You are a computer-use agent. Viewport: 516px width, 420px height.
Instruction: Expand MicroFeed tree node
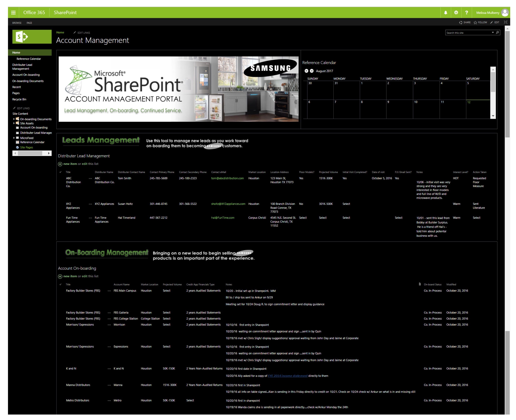pos(14,138)
